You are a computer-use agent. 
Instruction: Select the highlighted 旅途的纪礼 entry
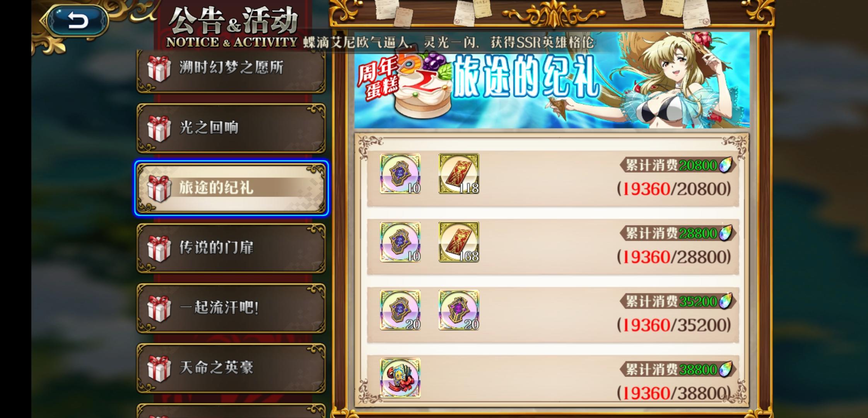coord(231,188)
